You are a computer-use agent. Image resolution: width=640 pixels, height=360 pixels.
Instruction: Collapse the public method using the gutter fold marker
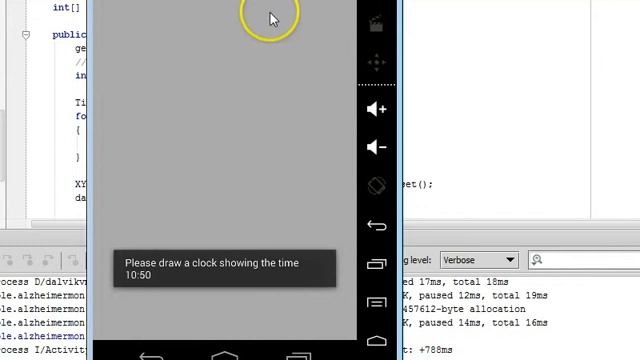[x=26, y=35]
